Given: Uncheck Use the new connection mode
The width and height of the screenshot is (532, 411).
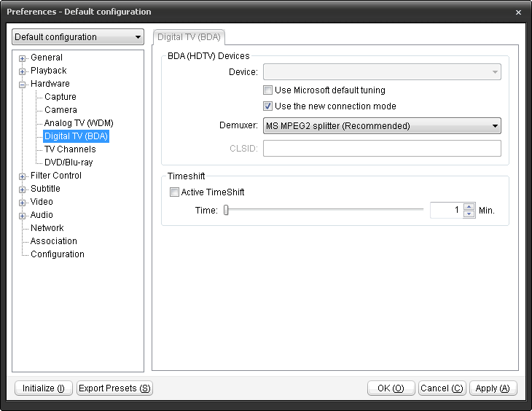Looking at the screenshot, I should [x=267, y=106].
